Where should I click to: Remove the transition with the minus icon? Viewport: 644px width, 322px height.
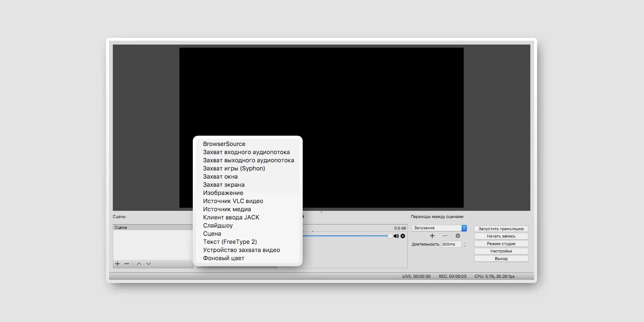[x=445, y=236]
